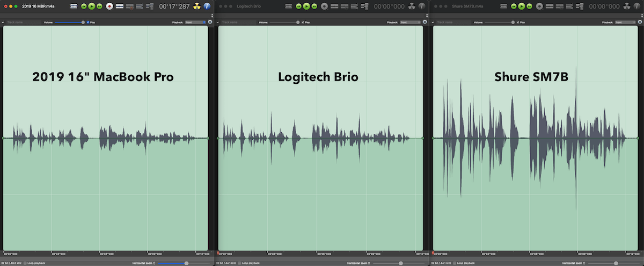Open Playback dropdown in Logitech Brio track

pyautogui.click(x=410, y=23)
